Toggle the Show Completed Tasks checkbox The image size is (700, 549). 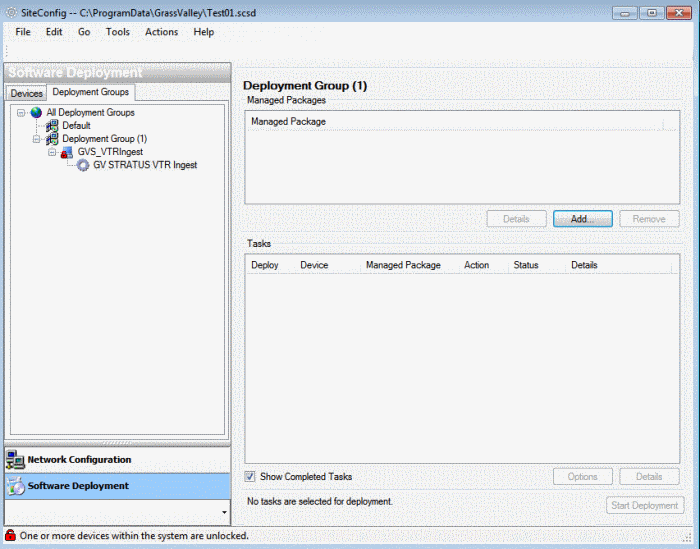point(250,476)
